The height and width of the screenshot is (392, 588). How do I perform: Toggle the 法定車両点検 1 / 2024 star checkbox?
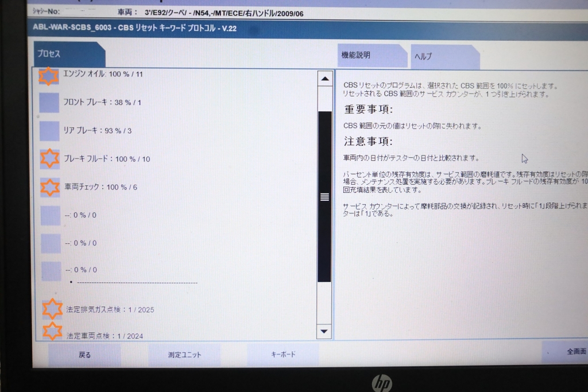(52, 331)
